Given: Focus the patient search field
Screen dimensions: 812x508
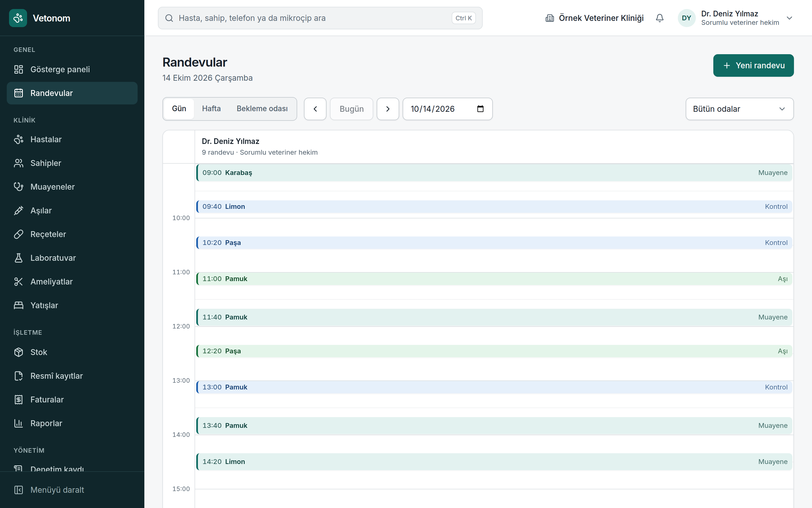Looking at the screenshot, I should point(320,18).
